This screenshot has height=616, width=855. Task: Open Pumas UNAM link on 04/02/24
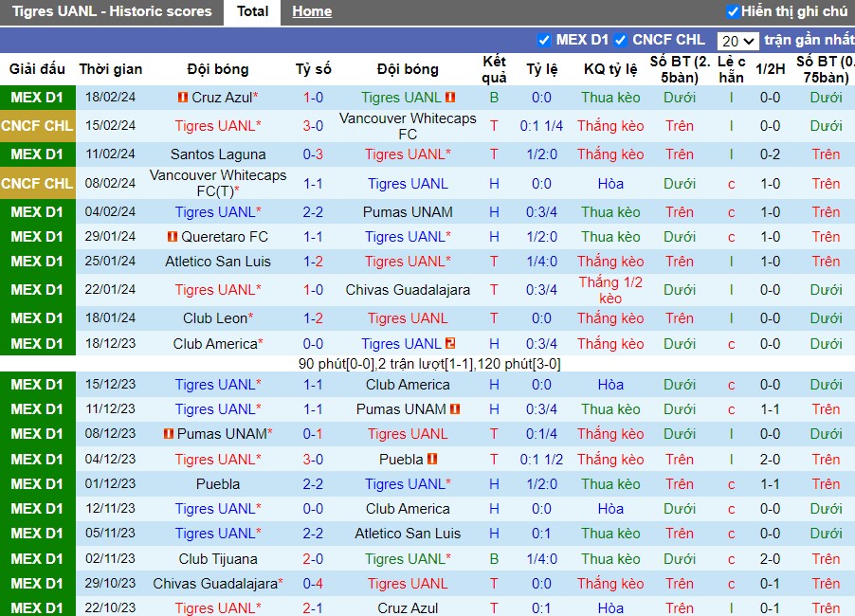(408, 212)
